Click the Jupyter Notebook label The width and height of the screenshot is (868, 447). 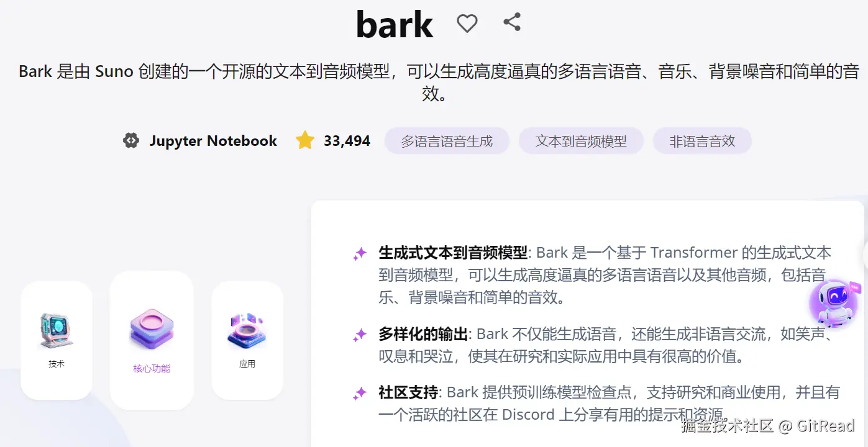click(213, 141)
